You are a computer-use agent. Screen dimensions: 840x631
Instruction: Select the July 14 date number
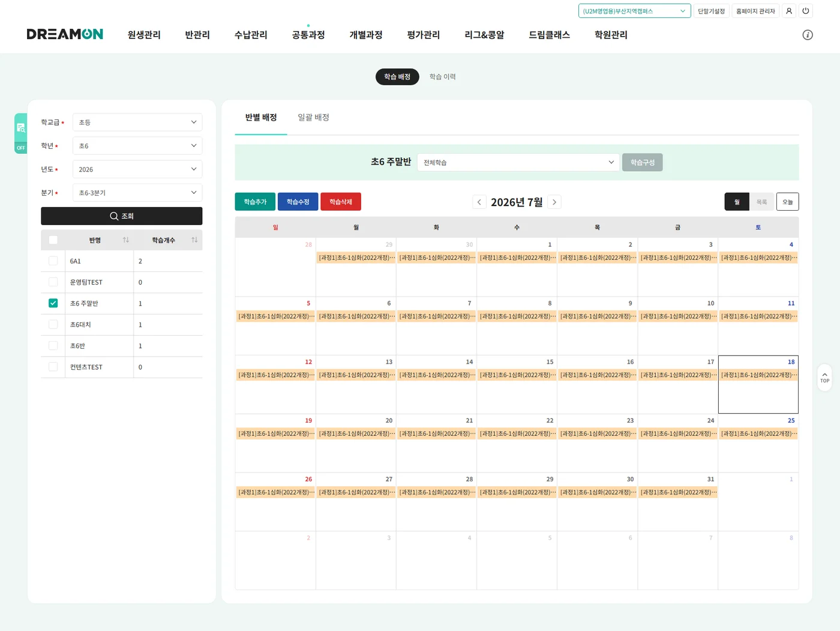tap(469, 362)
